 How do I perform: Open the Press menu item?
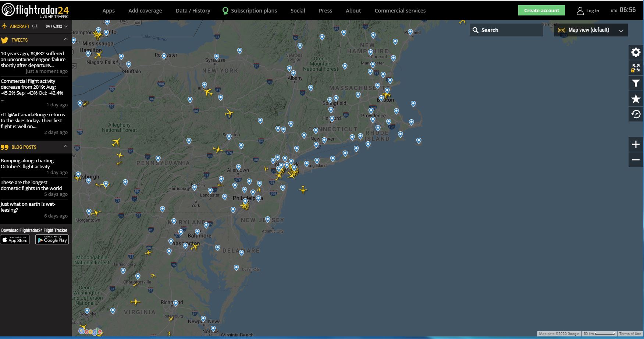click(x=325, y=11)
